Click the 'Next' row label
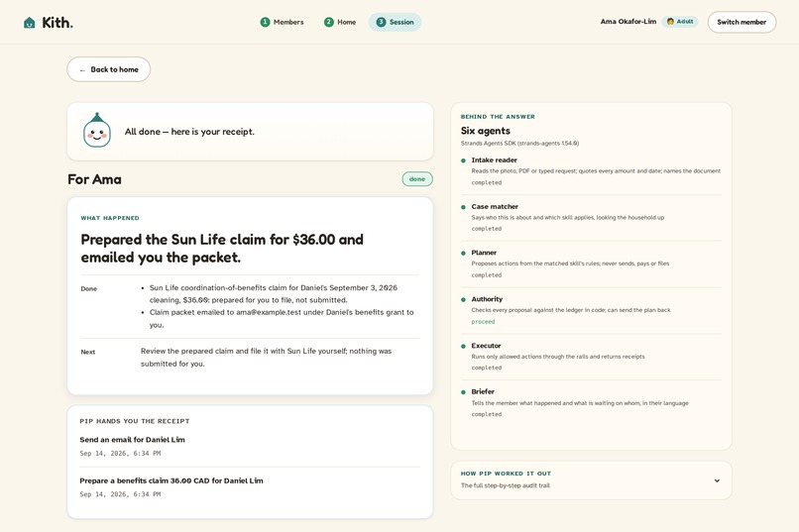Image resolution: width=799 pixels, height=532 pixels. tap(88, 352)
